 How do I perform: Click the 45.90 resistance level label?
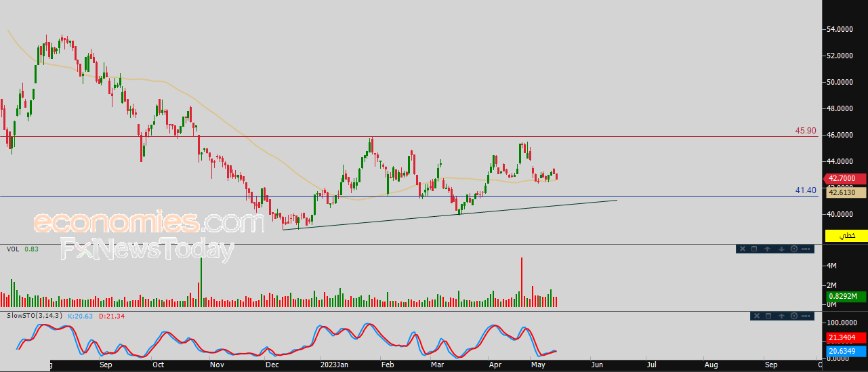(806, 131)
